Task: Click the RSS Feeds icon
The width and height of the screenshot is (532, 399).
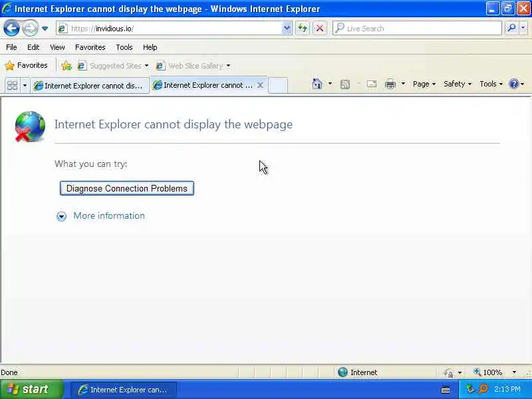Action: (344, 84)
